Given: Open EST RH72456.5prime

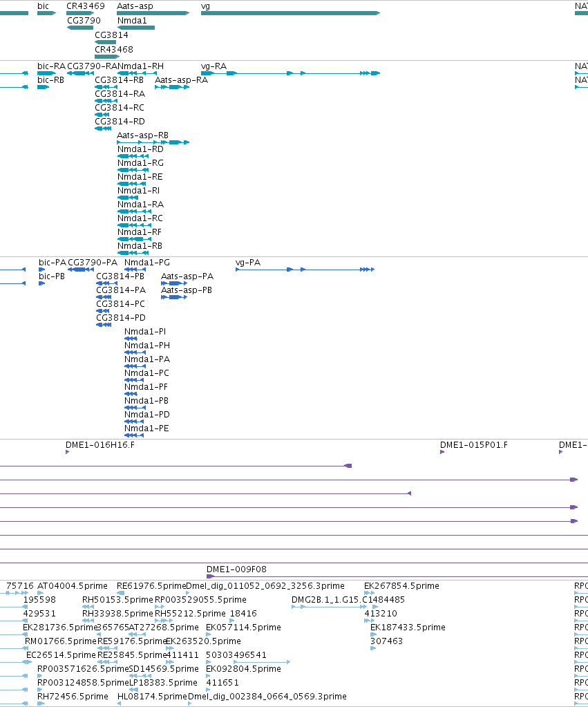Looking at the screenshot, I should pyautogui.click(x=73, y=697).
